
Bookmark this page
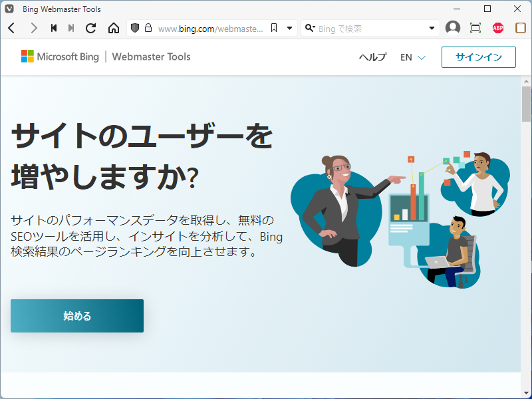tap(274, 28)
